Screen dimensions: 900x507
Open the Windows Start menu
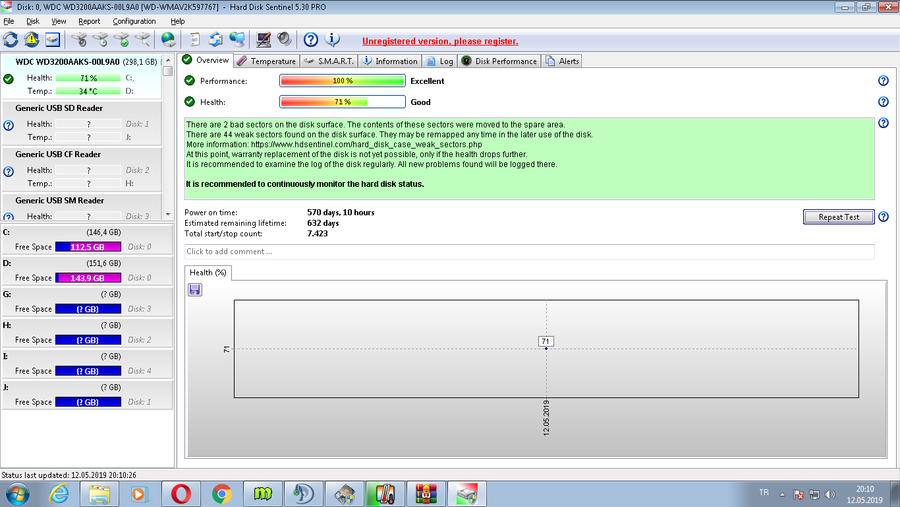[17, 494]
